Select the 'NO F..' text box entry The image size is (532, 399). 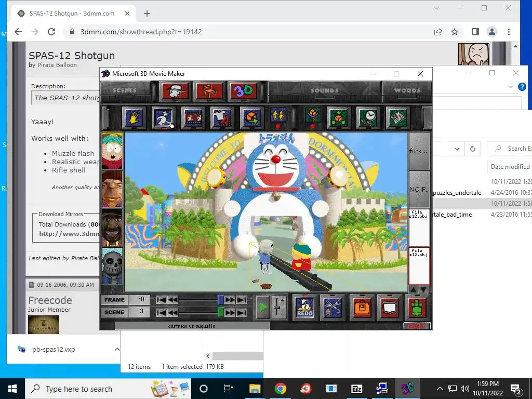click(x=419, y=189)
